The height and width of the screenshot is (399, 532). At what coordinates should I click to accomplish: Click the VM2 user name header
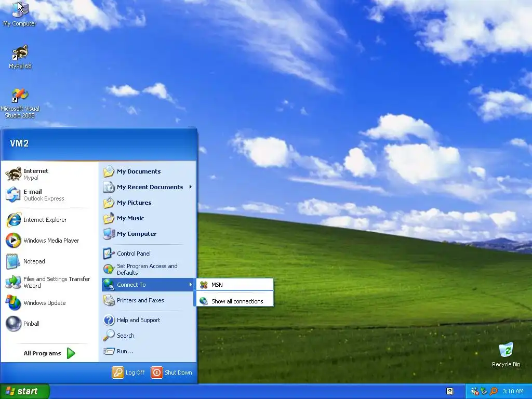pos(19,143)
